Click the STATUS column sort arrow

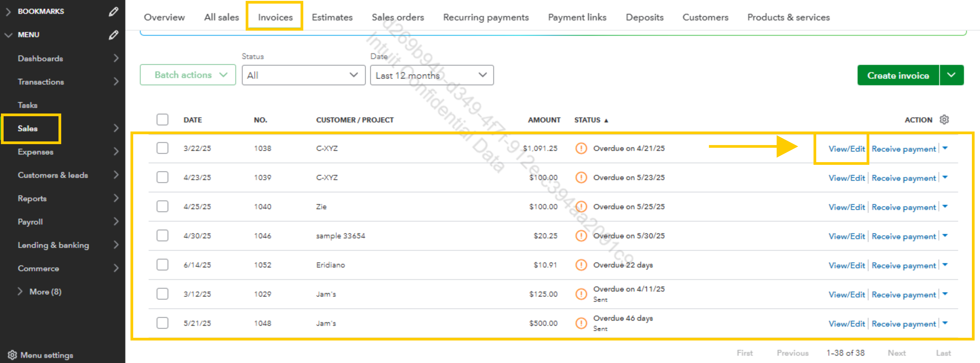(606, 120)
